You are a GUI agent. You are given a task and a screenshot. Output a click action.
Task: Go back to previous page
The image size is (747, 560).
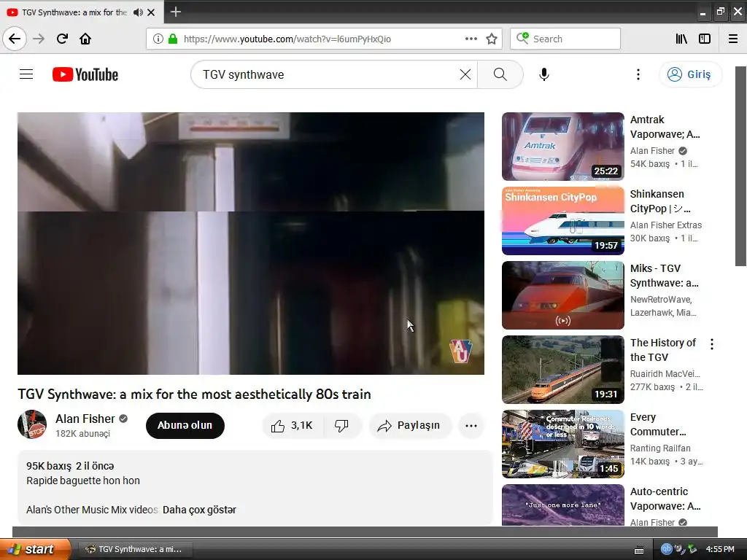pos(15,39)
